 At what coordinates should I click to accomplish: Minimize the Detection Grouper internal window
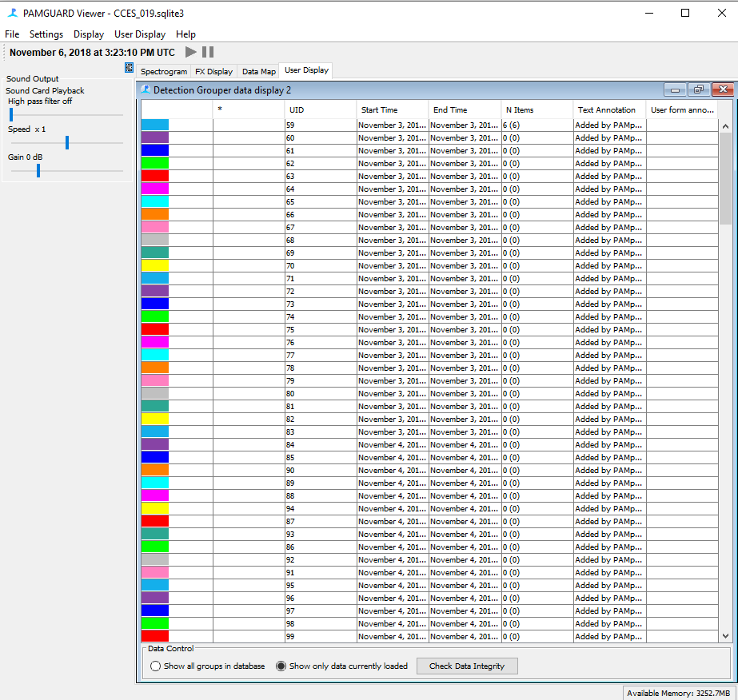pos(676,90)
